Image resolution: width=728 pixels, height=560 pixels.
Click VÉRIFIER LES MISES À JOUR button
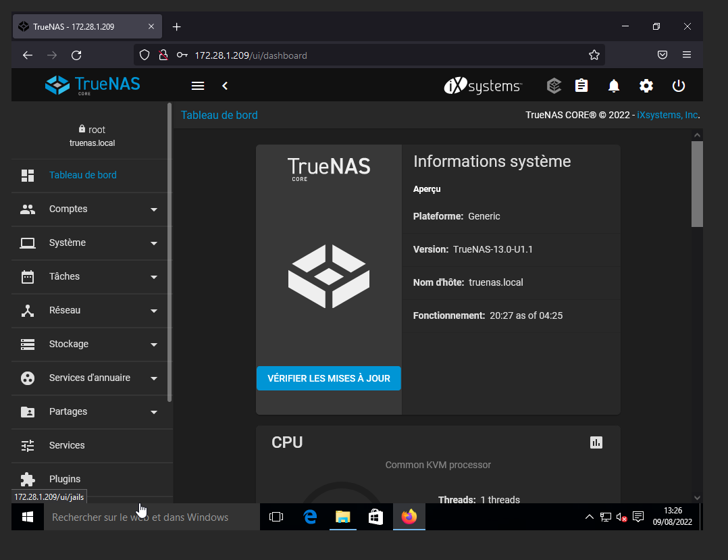click(x=329, y=378)
